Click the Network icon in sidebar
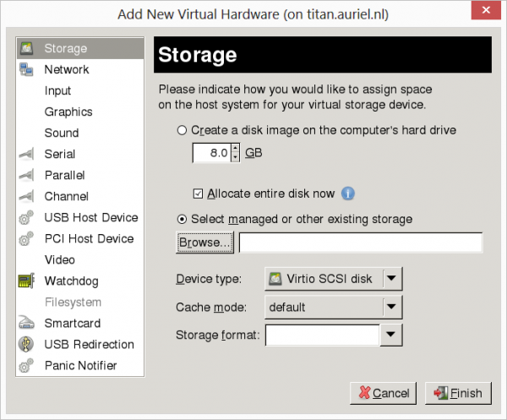The height and width of the screenshot is (420, 507). 27,70
